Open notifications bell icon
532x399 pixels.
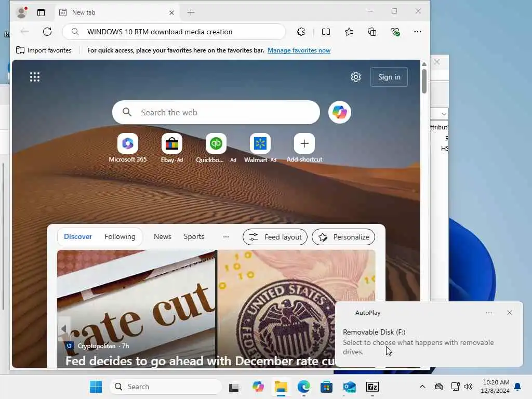(518, 387)
